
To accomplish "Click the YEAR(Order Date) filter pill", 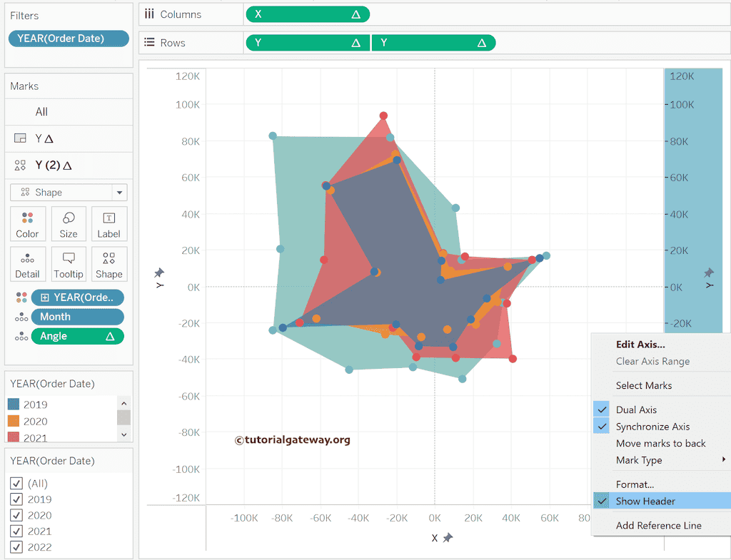I will (x=69, y=39).
